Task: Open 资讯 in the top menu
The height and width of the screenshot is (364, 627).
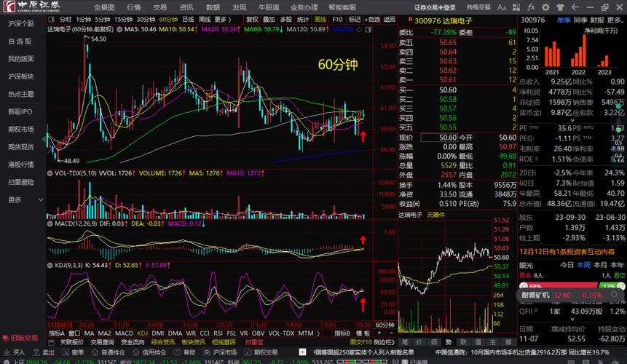Action: [x=186, y=7]
